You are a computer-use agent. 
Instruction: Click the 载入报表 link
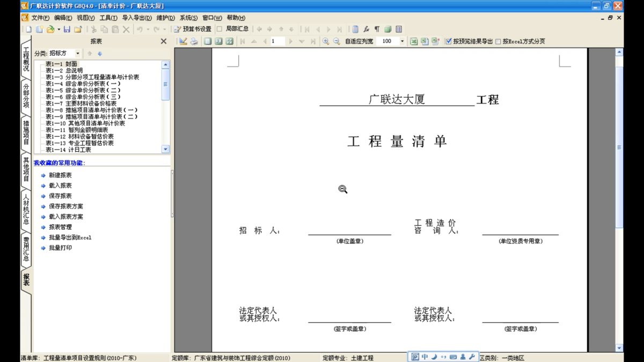click(x=60, y=186)
